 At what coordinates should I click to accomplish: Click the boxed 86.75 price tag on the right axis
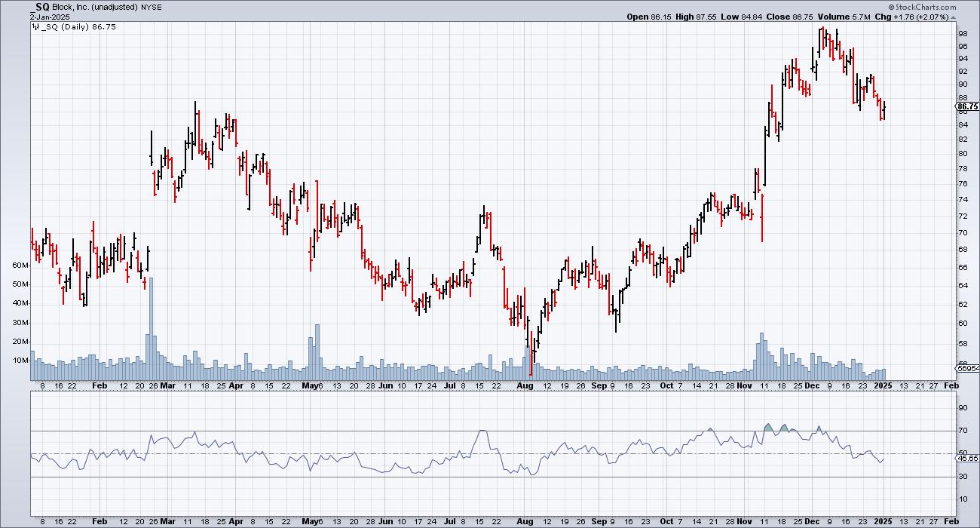[968, 107]
